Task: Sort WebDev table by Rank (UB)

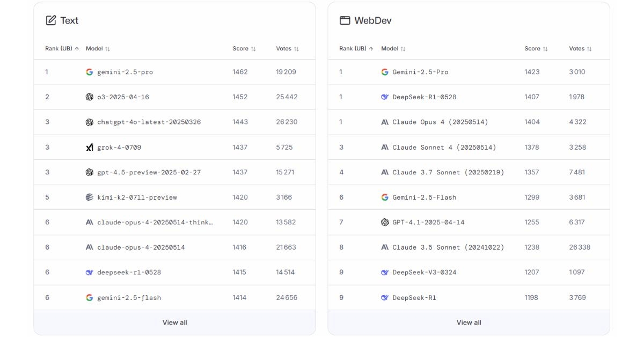Action: tap(356, 48)
